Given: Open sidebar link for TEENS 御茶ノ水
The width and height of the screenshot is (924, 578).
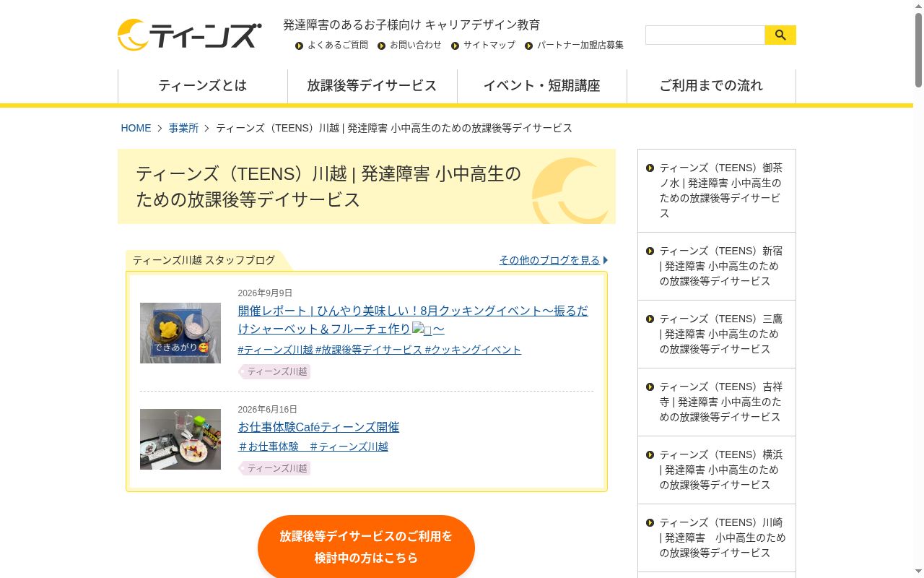Looking at the screenshot, I should 717,191.
